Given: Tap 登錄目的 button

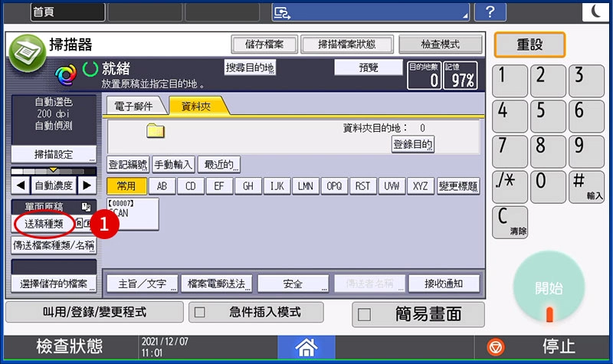Looking at the screenshot, I should pyautogui.click(x=413, y=144).
